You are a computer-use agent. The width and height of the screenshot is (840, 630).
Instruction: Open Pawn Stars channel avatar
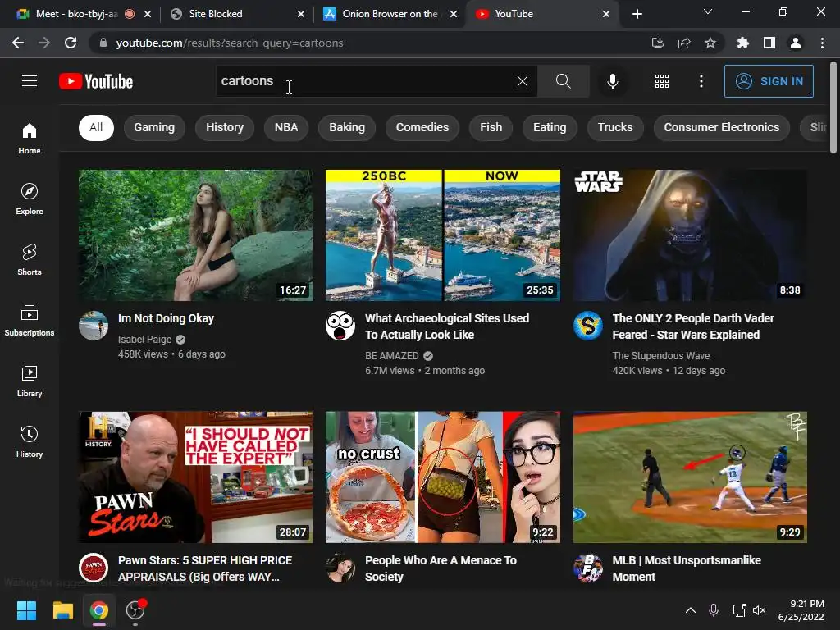[94, 568]
